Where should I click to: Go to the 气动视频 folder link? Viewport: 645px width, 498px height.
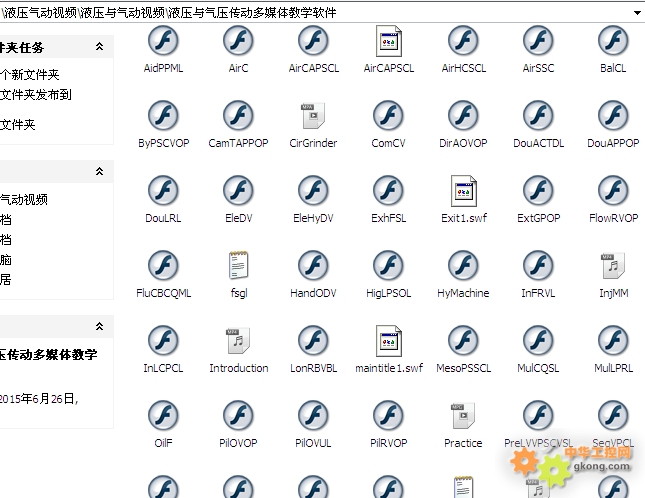point(24,199)
